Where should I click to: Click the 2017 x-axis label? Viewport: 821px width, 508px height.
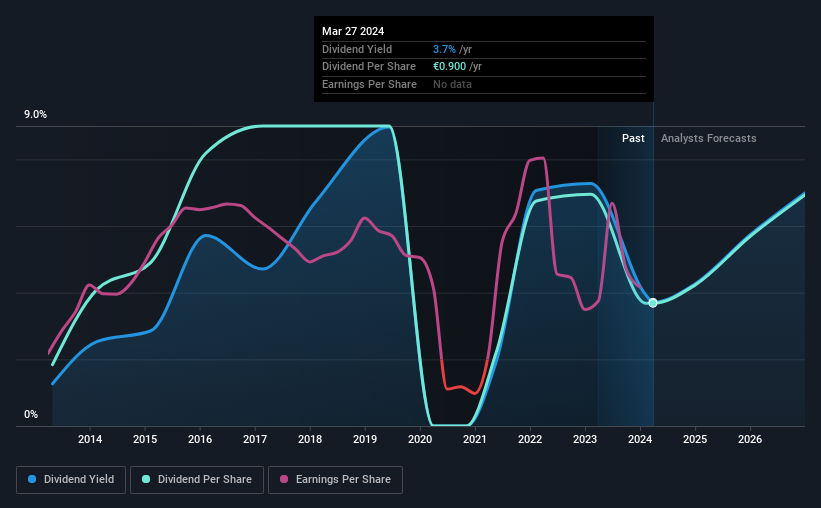[255, 439]
